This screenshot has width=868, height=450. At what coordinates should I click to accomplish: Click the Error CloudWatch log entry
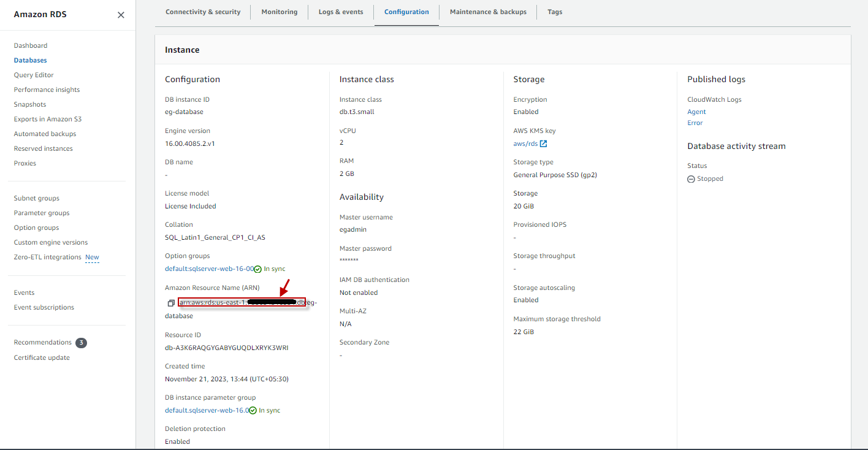click(695, 123)
